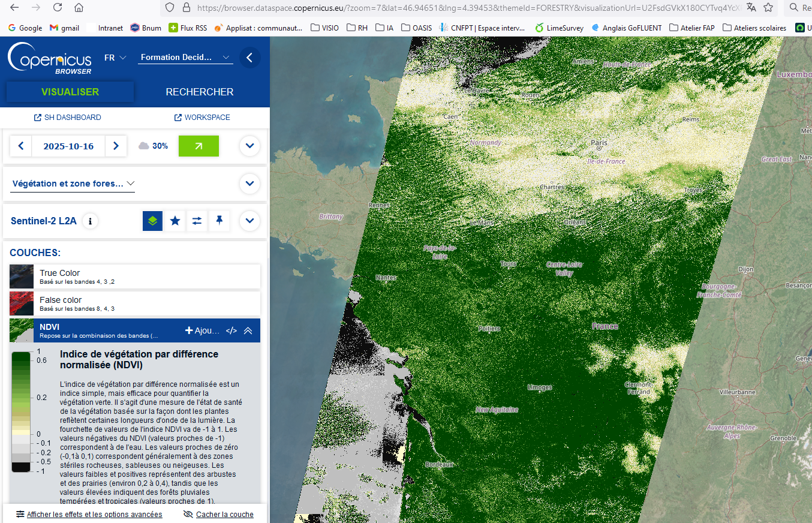Image resolution: width=812 pixels, height=523 pixels.
Task: Select the VISUALISER tab
Action: 70,92
